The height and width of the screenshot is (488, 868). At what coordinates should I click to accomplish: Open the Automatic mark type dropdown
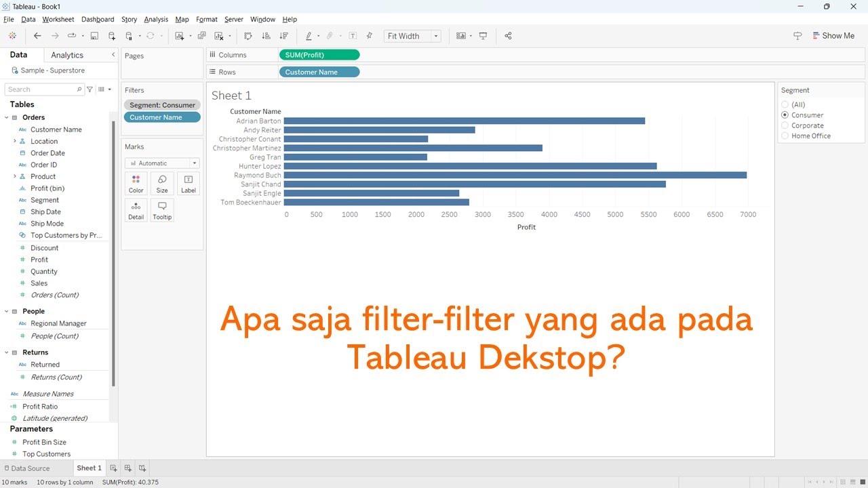162,163
